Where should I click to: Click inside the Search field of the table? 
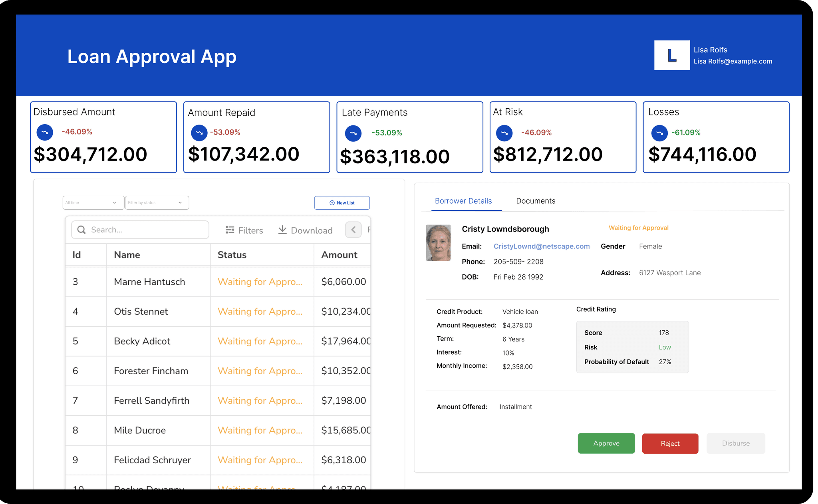[140, 230]
